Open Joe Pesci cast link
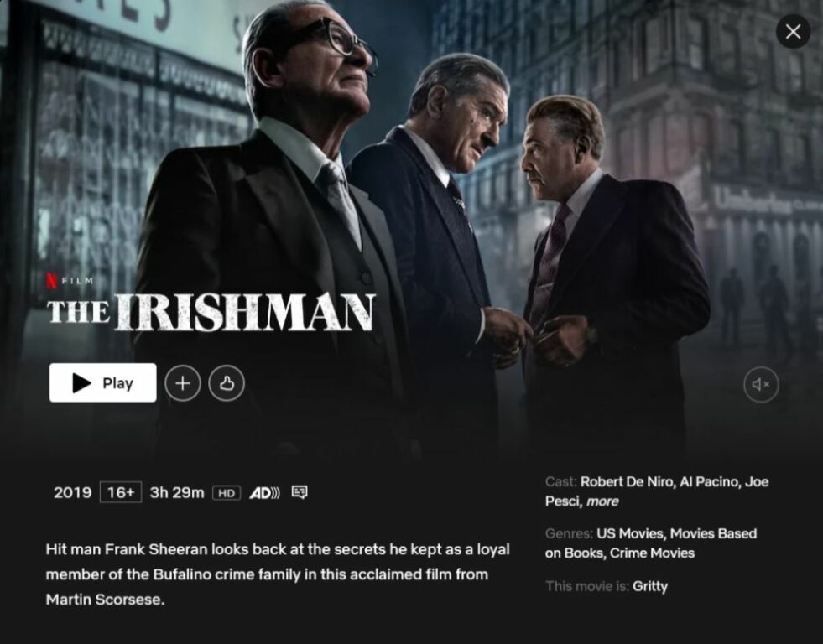This screenshot has height=644, width=823. pos(657,491)
